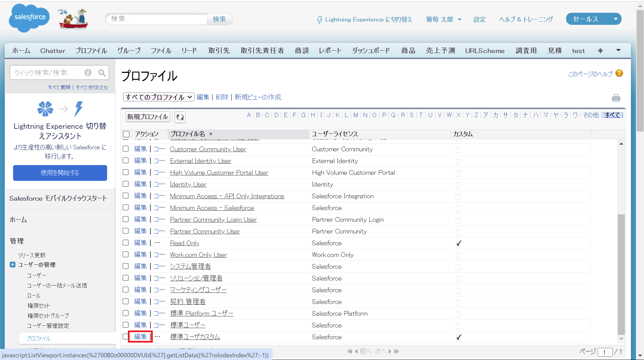Filter list by その他
This screenshot has width=644, height=360.
pyautogui.click(x=591, y=115)
